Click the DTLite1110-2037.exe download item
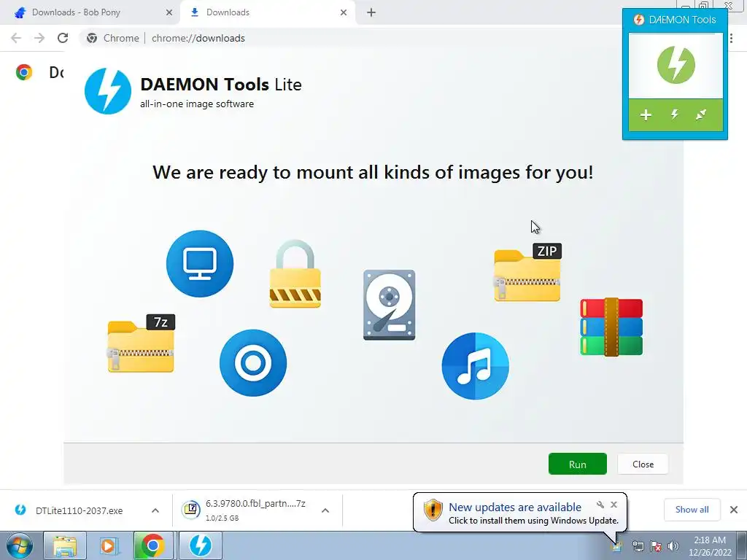 coord(79,510)
